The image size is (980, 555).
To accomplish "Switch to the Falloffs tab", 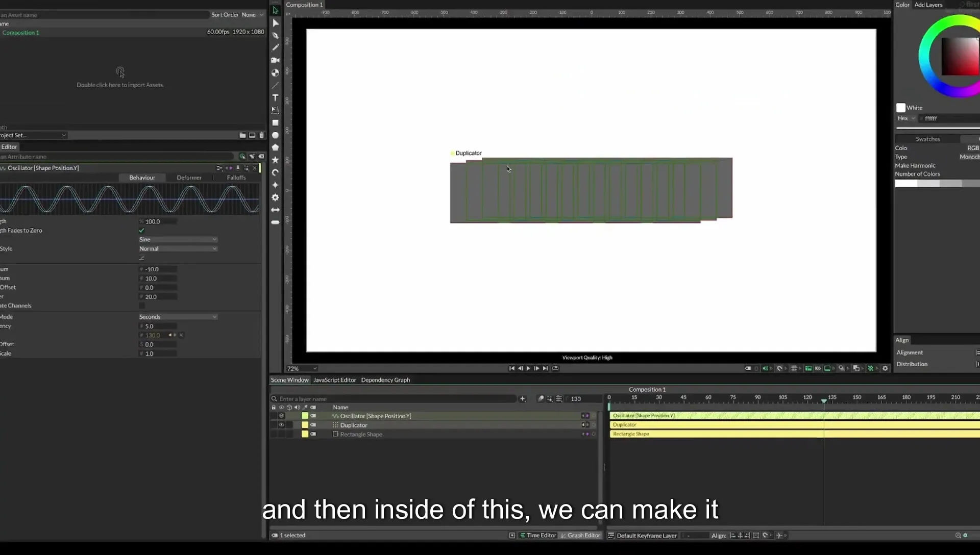I will (236, 178).
